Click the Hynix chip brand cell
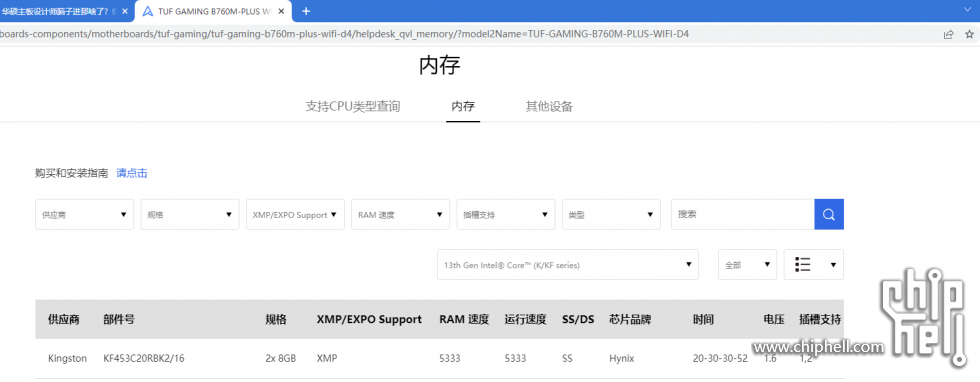980x382 pixels. tap(622, 359)
